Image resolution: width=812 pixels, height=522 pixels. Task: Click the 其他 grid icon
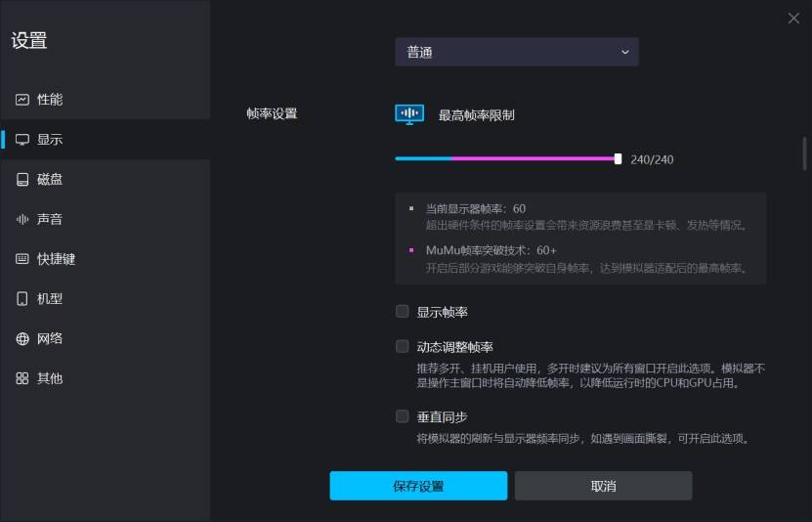22,378
